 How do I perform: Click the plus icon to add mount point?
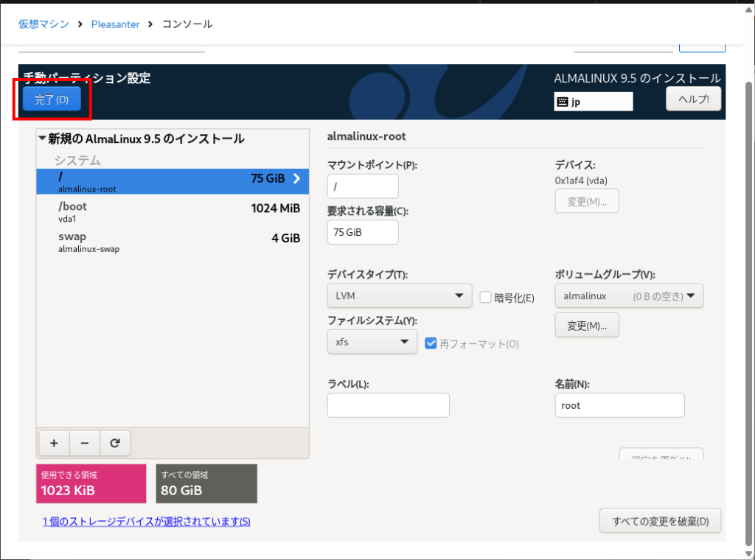point(54,443)
